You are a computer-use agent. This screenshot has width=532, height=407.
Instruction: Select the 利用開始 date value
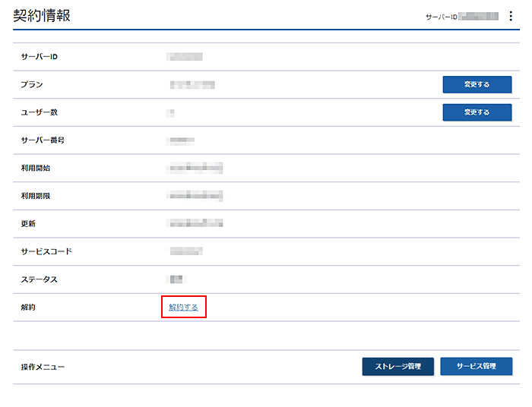pyautogui.click(x=196, y=168)
